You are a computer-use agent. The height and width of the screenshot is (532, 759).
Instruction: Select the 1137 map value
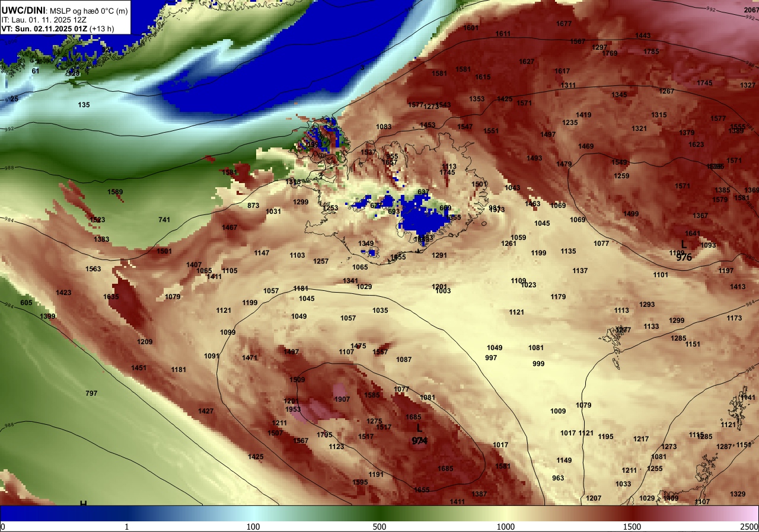[580, 271]
